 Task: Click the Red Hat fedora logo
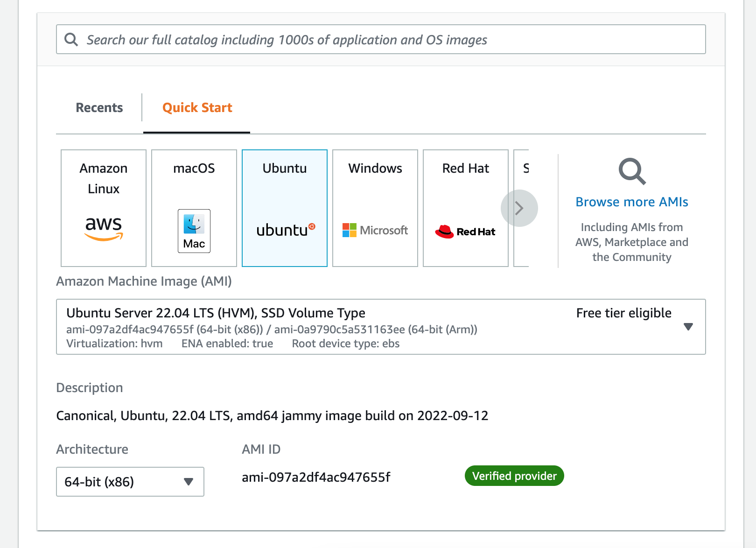click(x=465, y=232)
